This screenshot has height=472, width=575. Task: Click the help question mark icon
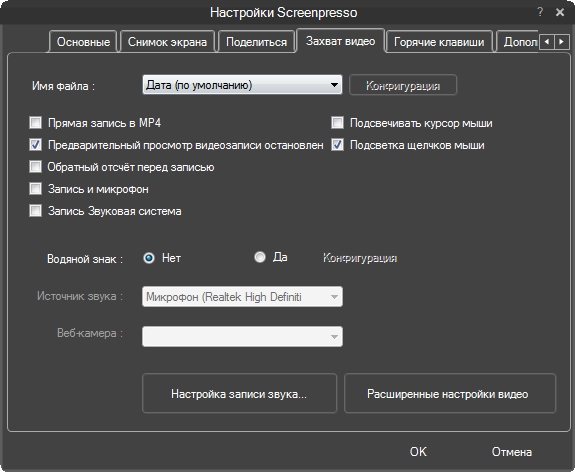[540, 12]
